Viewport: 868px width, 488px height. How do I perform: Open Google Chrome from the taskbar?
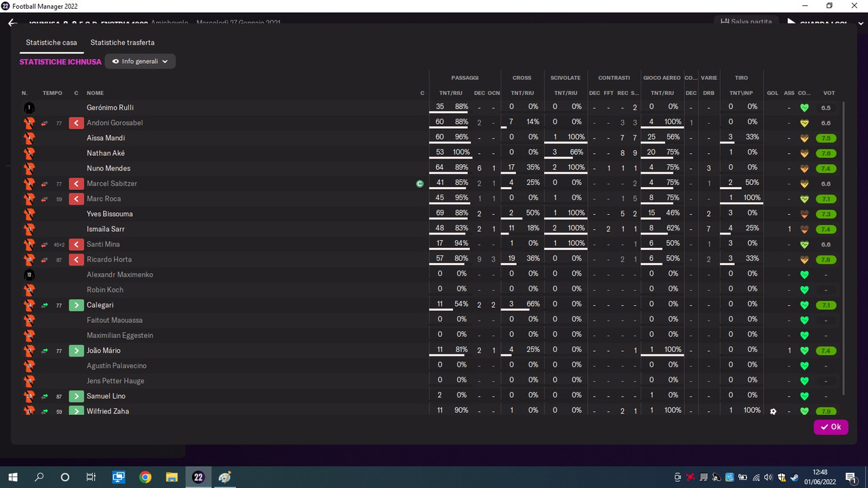tap(145, 477)
